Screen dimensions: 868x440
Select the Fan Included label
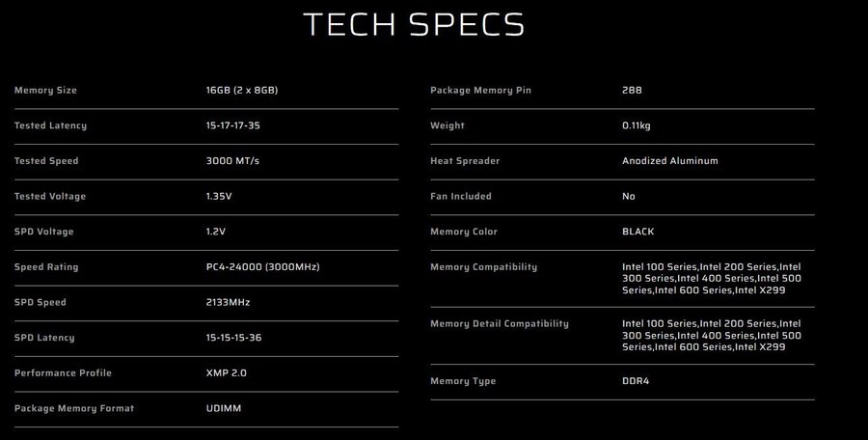click(461, 197)
